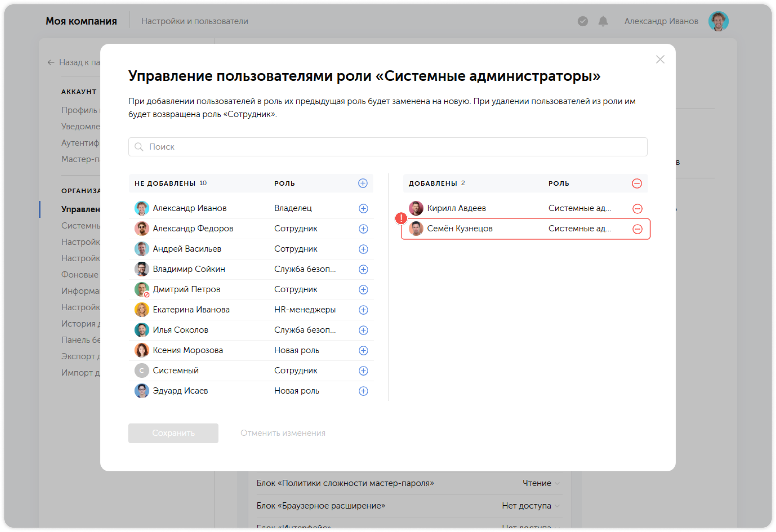Remove Кирилл Авдеев from the role
This screenshot has width=776, height=532.
(x=637, y=209)
